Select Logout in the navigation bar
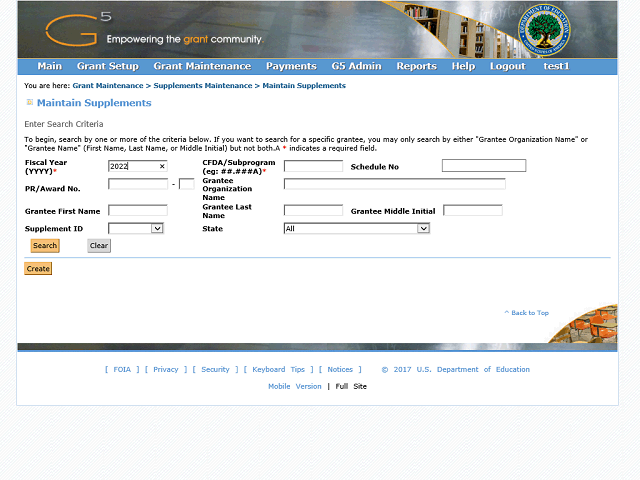Screen dimensions: 640x480 507,66
